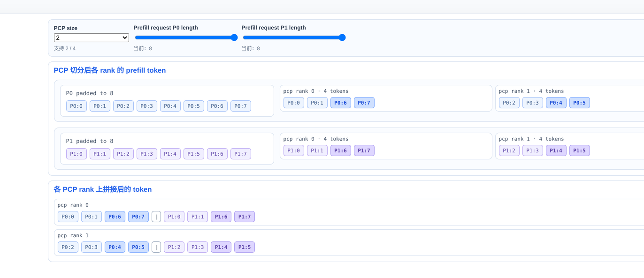
Task: Open the PCP size dropdown
Action: coord(92,38)
